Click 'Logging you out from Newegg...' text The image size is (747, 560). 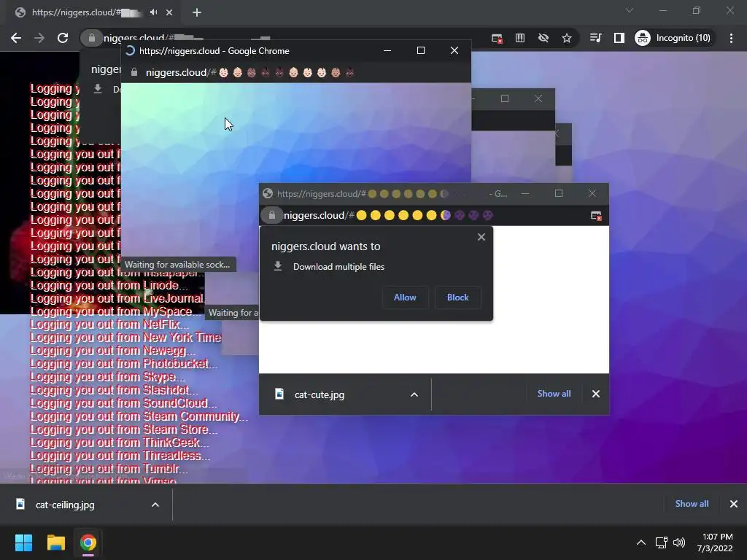[x=113, y=351]
